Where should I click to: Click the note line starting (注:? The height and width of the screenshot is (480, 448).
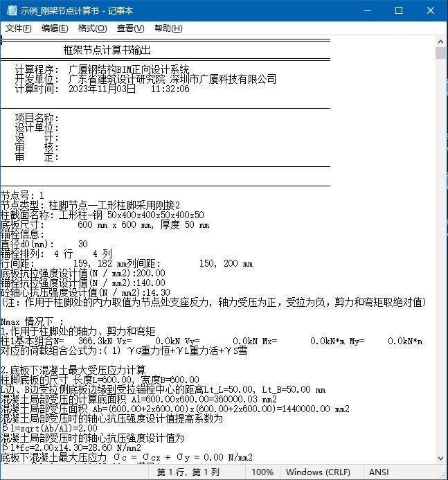pyautogui.click(x=213, y=303)
